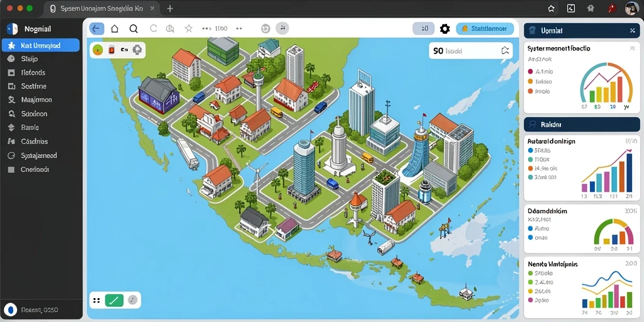Click the star icon in browser title bar
The image size is (644, 322).
point(551,8)
